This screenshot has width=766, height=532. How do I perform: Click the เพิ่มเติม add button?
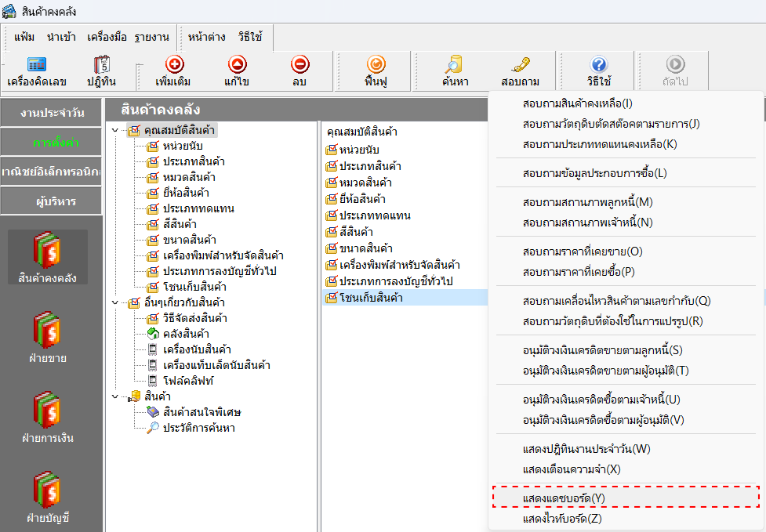(174, 71)
